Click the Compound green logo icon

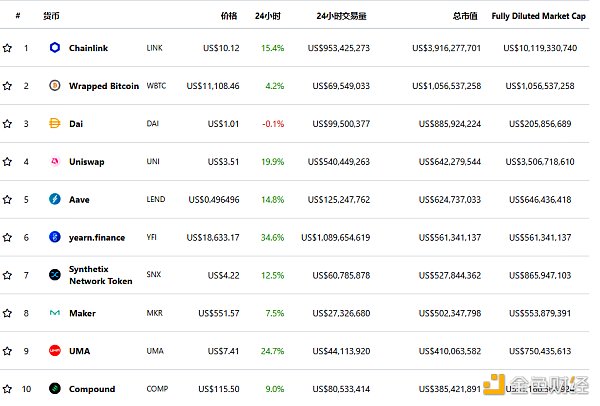[55, 389]
